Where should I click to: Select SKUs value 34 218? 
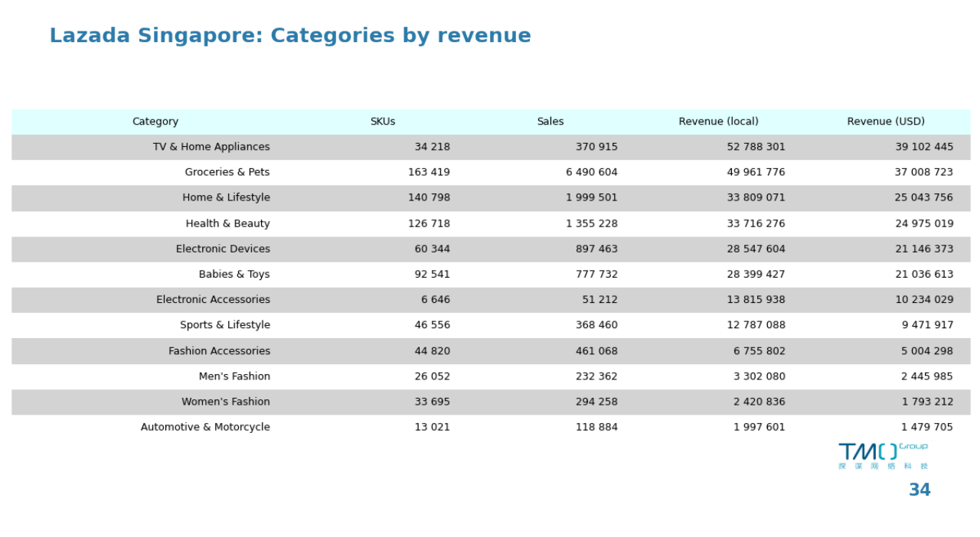[433, 147]
